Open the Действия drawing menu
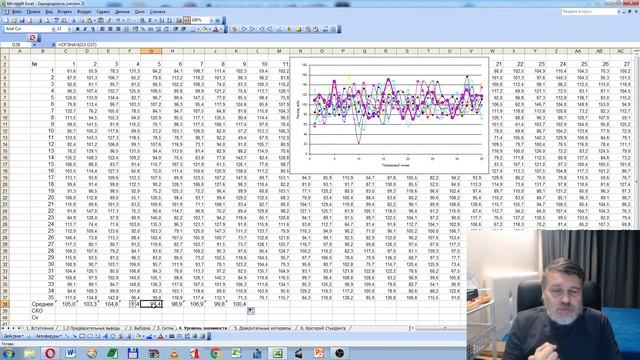640x360 pixels. [x=14, y=337]
